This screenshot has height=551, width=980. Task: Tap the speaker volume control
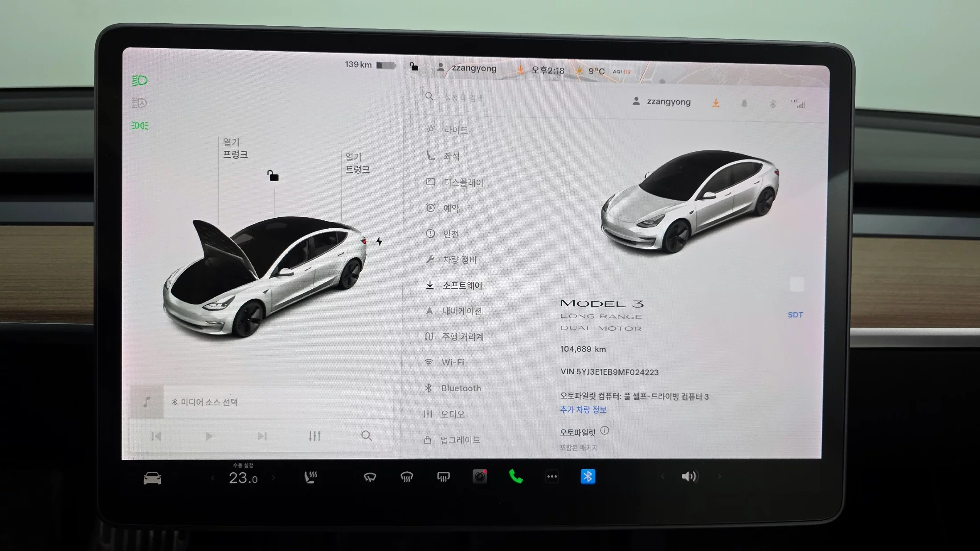tap(689, 477)
